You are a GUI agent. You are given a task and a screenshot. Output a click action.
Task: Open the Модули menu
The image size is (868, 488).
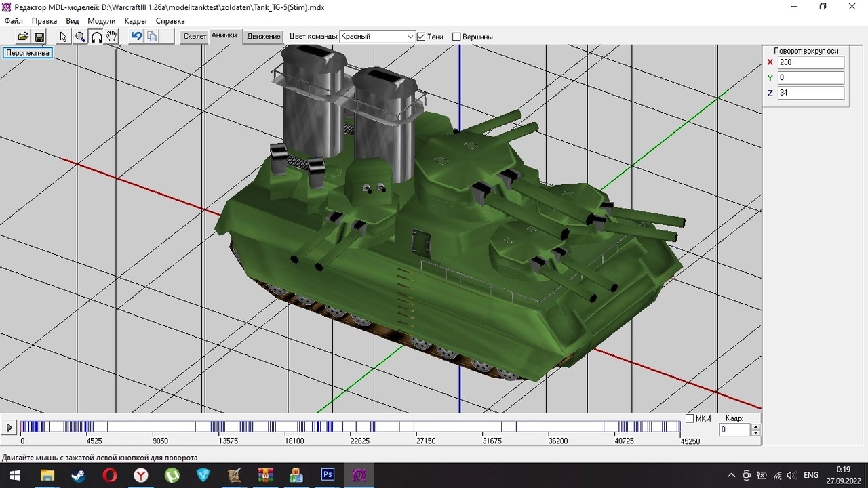[101, 21]
